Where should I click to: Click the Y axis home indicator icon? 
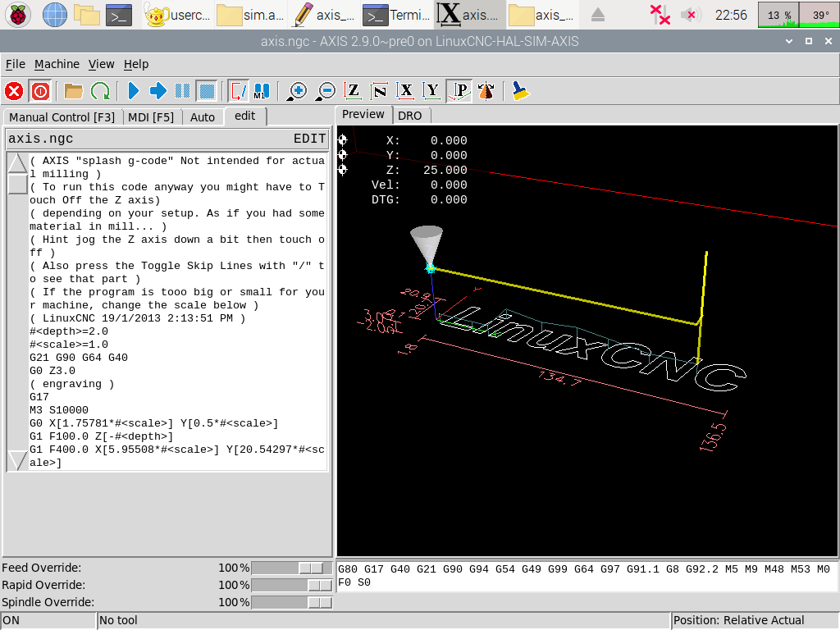pos(343,155)
